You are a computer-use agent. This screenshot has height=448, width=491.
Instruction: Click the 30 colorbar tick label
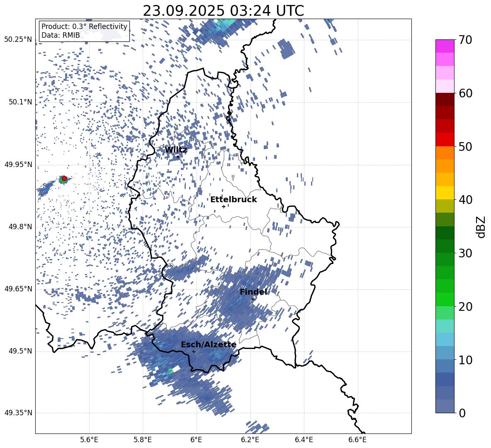tap(465, 253)
